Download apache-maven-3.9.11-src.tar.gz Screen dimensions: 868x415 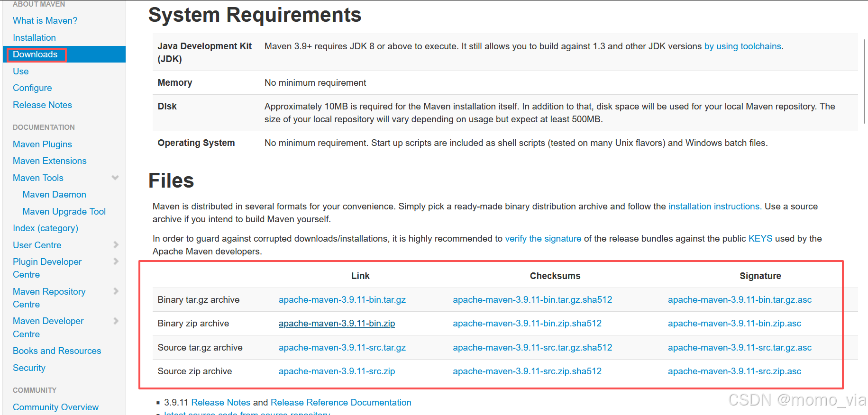click(342, 347)
